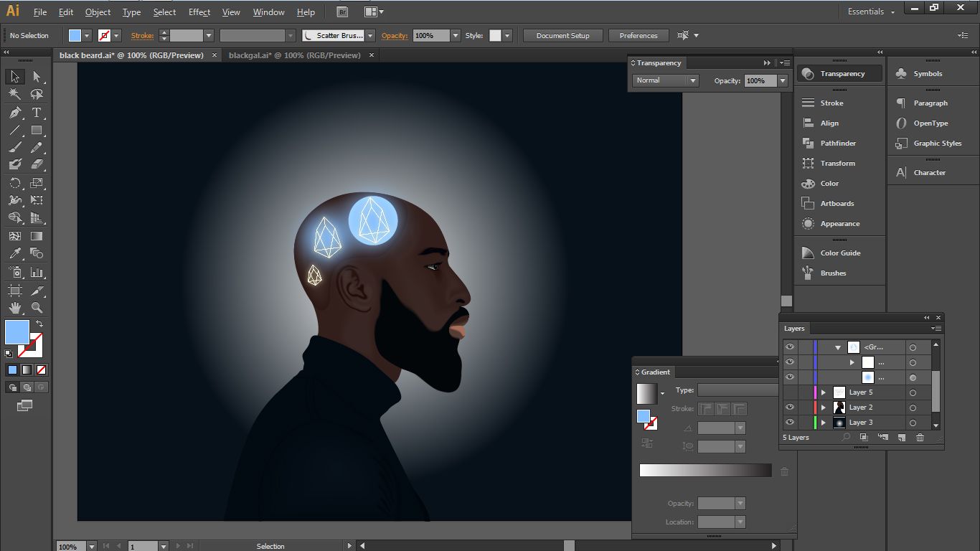Select the Layers panel tab

click(x=794, y=329)
